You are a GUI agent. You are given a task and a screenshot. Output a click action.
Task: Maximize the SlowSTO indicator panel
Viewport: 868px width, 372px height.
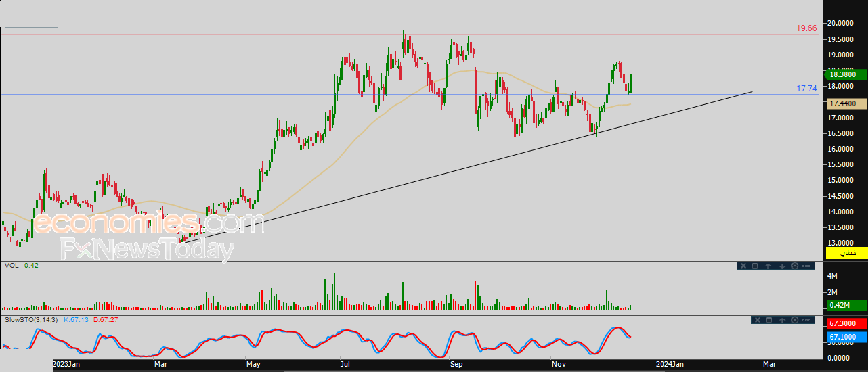tap(769, 320)
